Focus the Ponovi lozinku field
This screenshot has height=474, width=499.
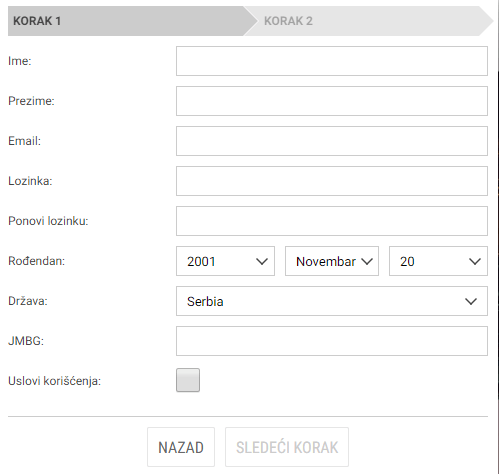point(332,221)
